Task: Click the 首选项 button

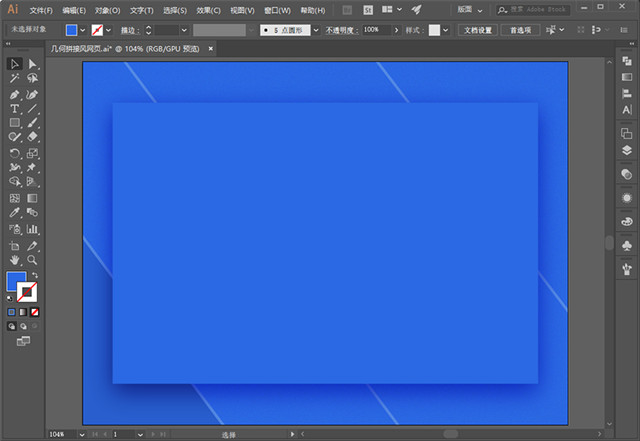Action: [x=520, y=31]
